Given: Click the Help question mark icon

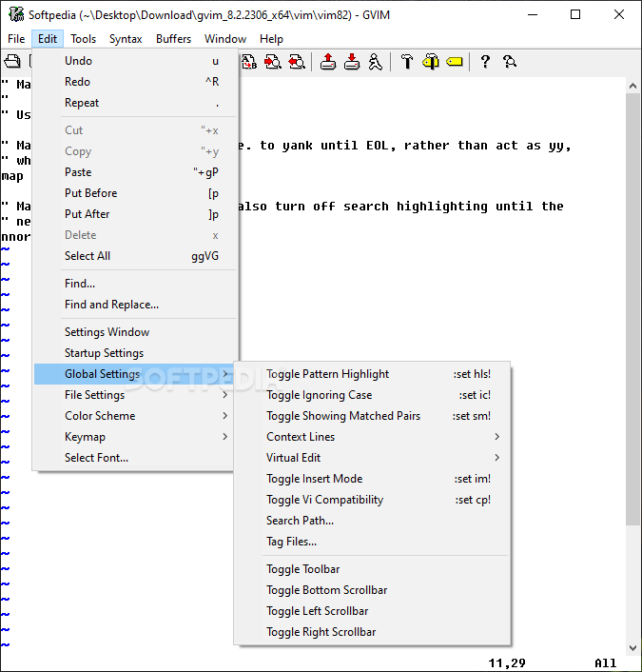Looking at the screenshot, I should (485, 62).
